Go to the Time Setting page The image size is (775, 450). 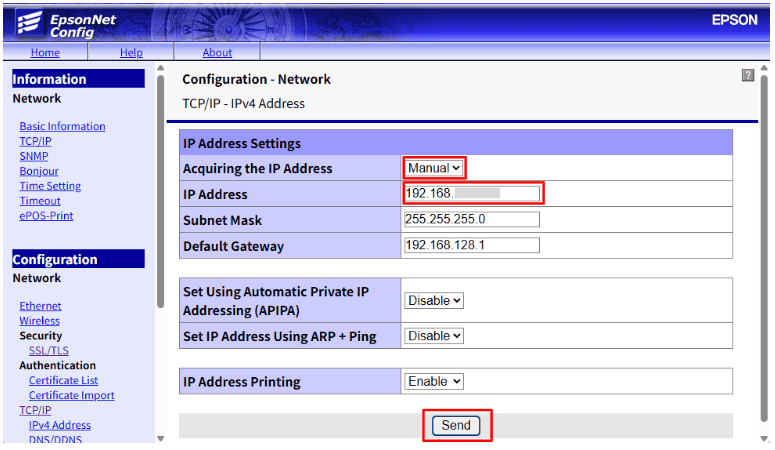click(x=50, y=186)
